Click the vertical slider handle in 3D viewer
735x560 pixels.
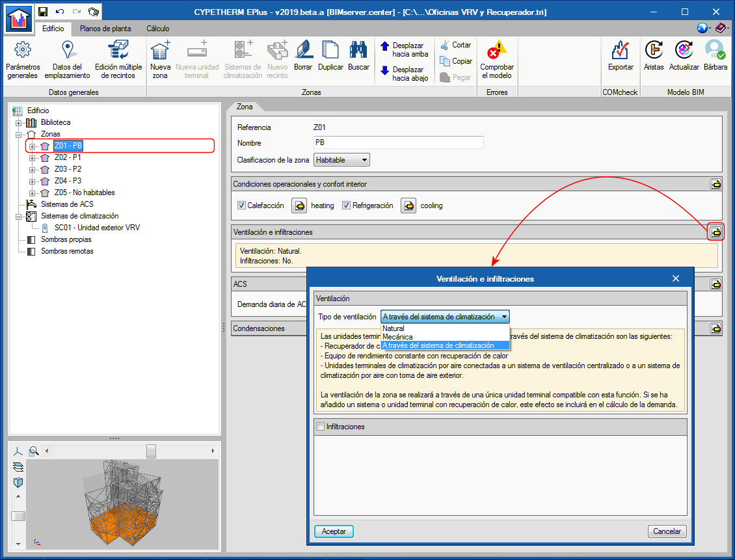coord(18,516)
